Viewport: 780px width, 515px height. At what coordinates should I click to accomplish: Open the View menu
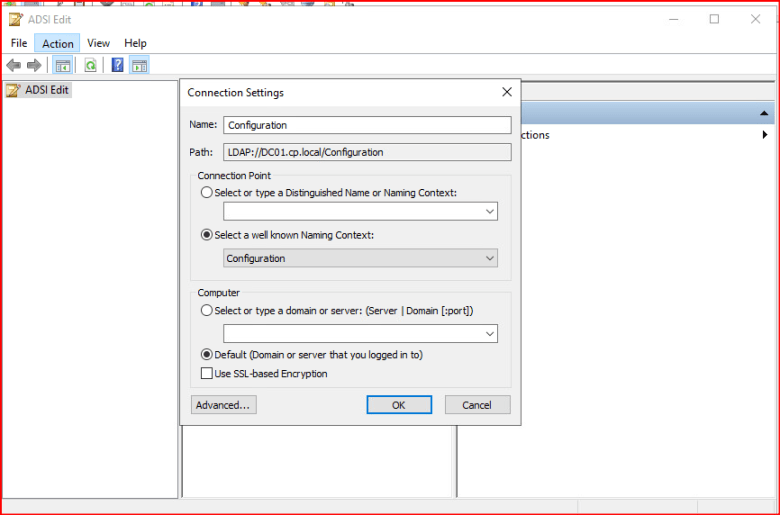[x=98, y=43]
